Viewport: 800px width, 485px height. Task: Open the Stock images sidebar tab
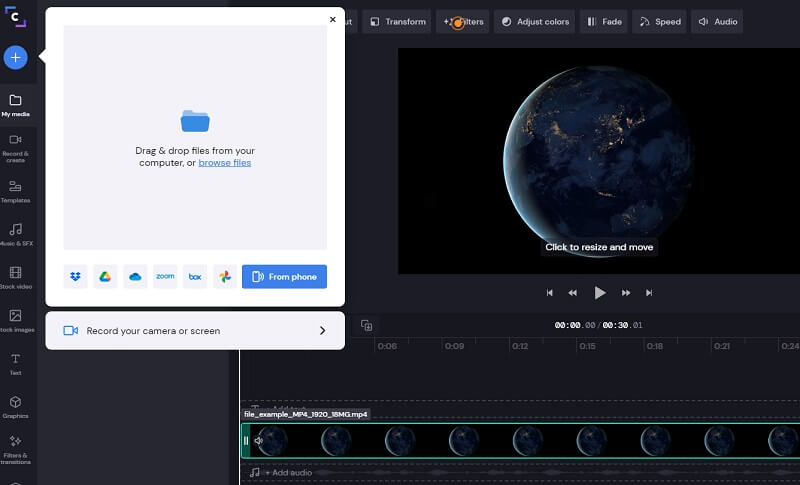pos(16,321)
